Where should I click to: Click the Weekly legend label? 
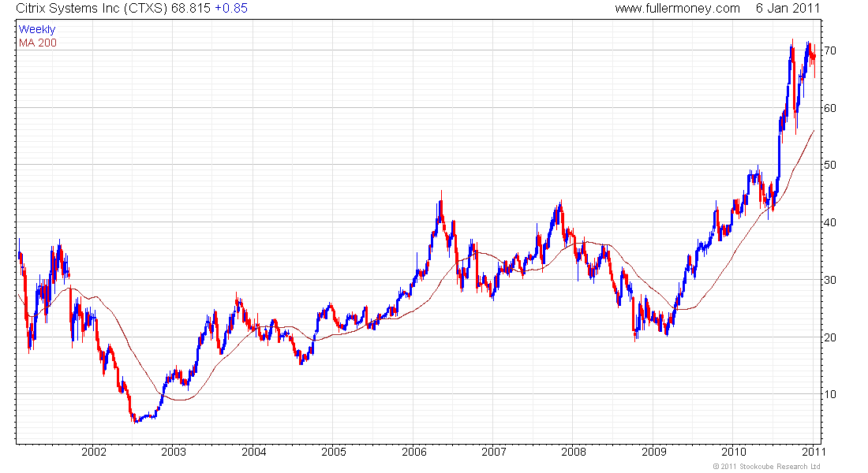pos(37,29)
